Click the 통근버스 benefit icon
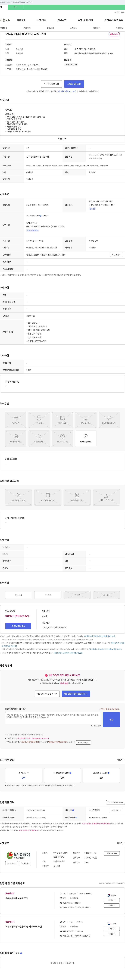Screen dimensions: 125x980 tap(16, 420)
